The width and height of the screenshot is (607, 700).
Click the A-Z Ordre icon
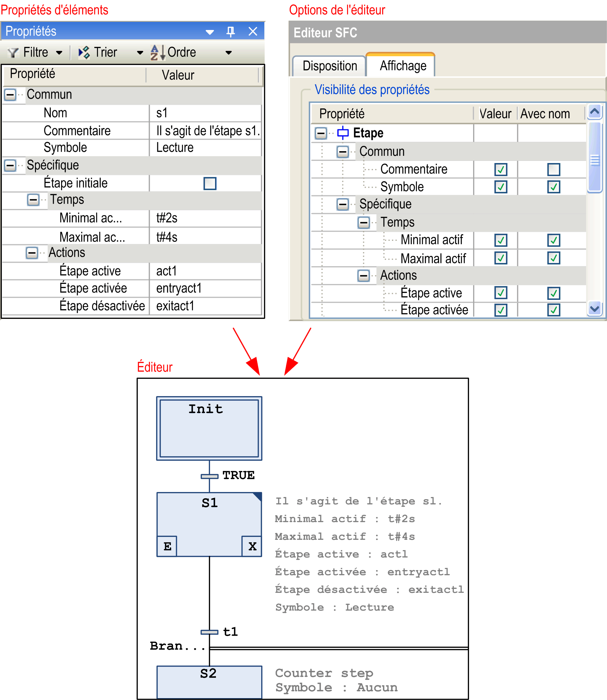pyautogui.click(x=158, y=52)
